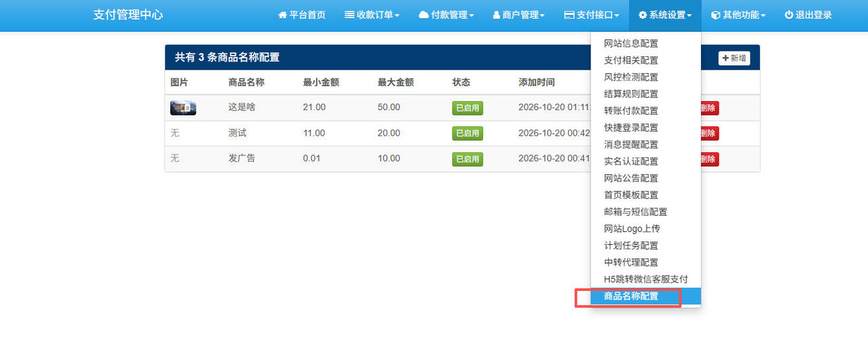Click minimum amount 11.00
Viewport: 868px width, 344px height.
click(x=314, y=133)
